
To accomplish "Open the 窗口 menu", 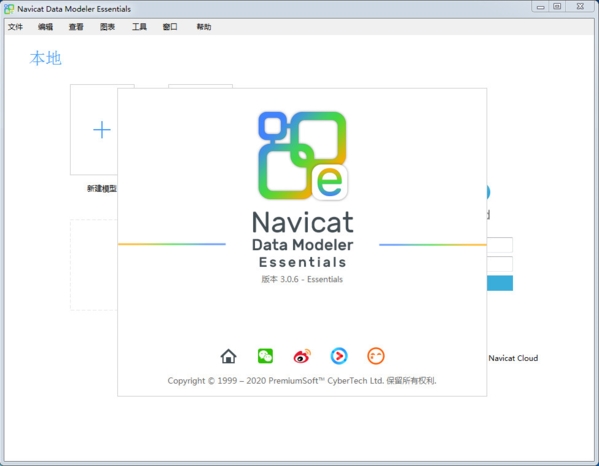I will point(170,27).
